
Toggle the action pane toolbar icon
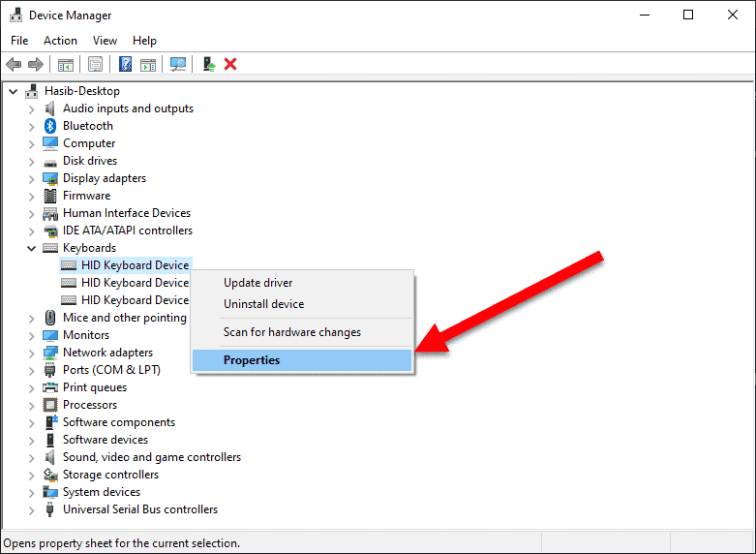pyautogui.click(x=148, y=64)
